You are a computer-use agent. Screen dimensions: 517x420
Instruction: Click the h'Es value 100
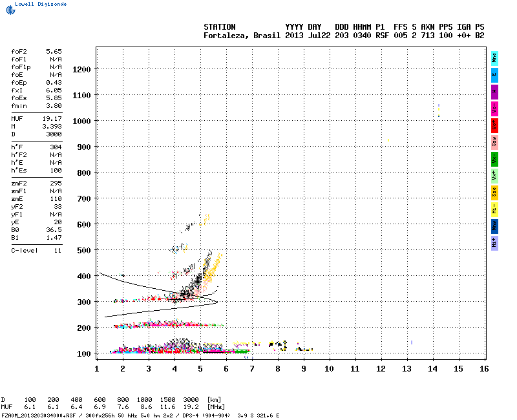56,171
